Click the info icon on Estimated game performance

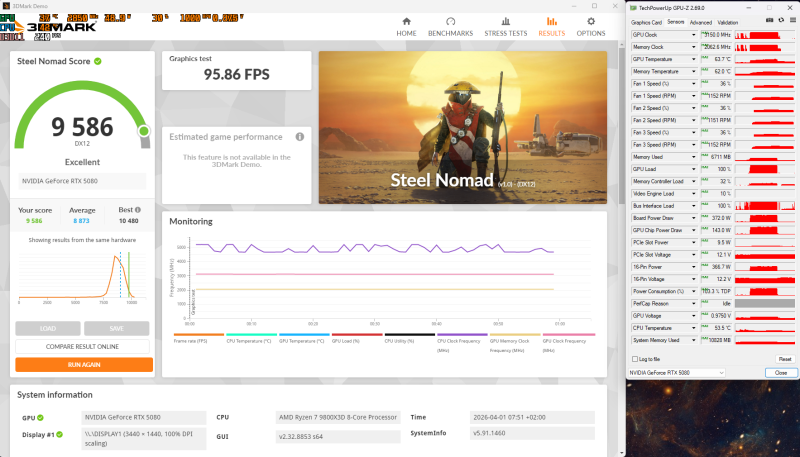coord(300,137)
